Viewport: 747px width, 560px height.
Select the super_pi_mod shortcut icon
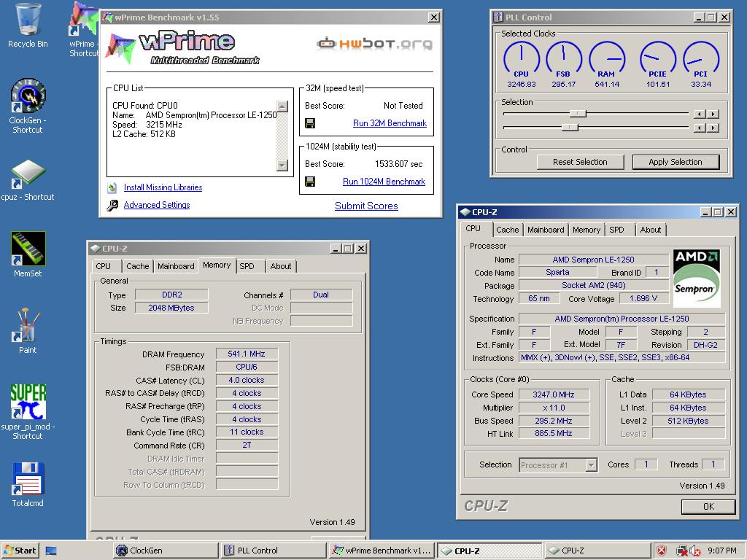[x=28, y=411]
